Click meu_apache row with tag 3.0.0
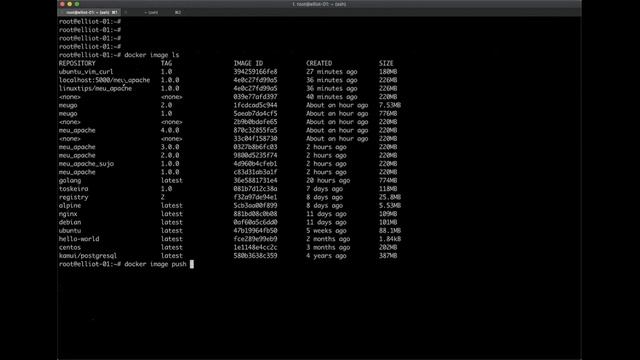 [77, 147]
